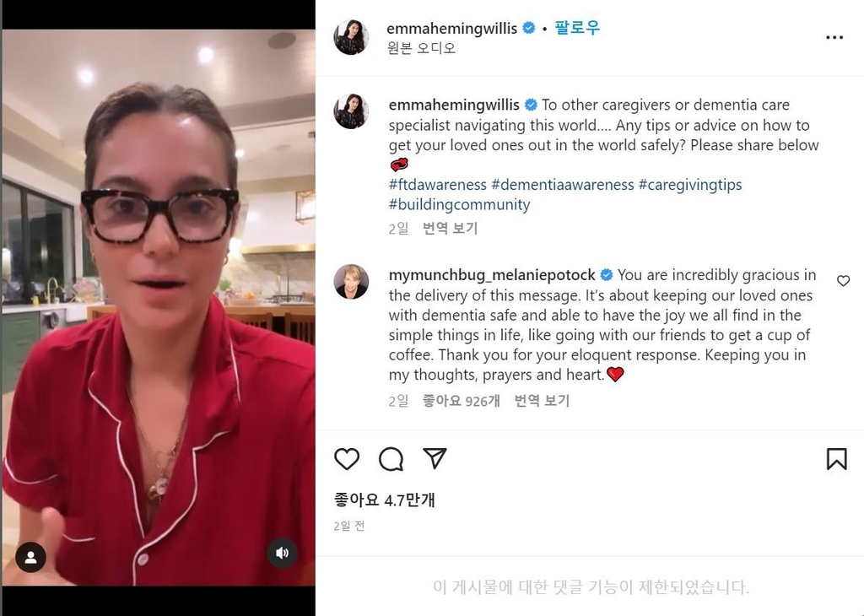View post likes 좋아요 4.7만개
This screenshot has height=616, width=864.
[x=385, y=500]
